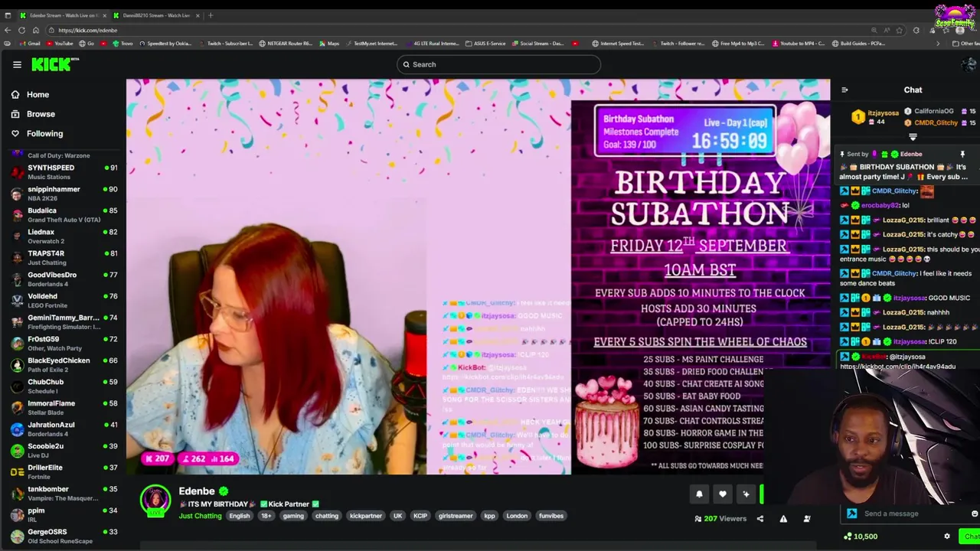Click the report warning triangle icon
Image resolution: width=980 pixels, height=551 pixels.
point(783,519)
